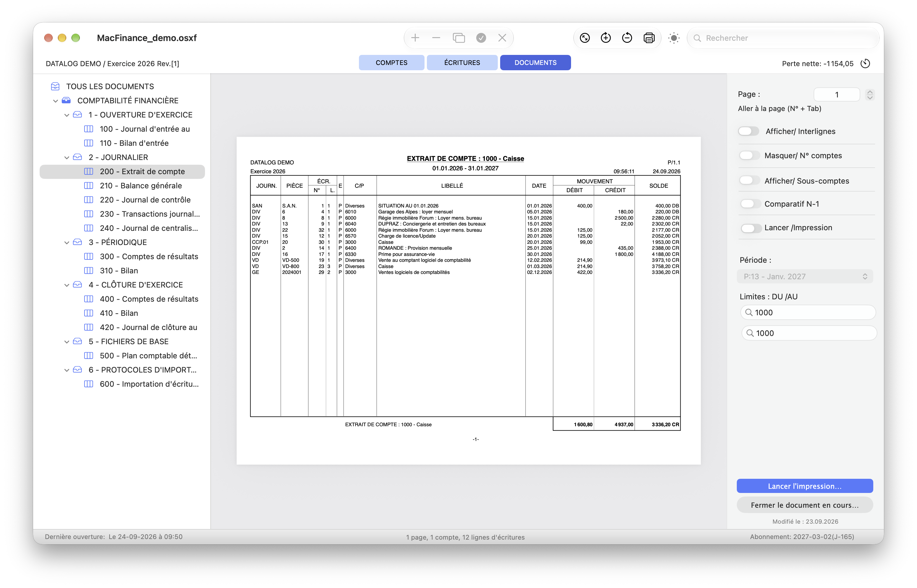Screen dimensions: 917x588
Task: Click the plus add icon in toolbar
Action: 415,38
